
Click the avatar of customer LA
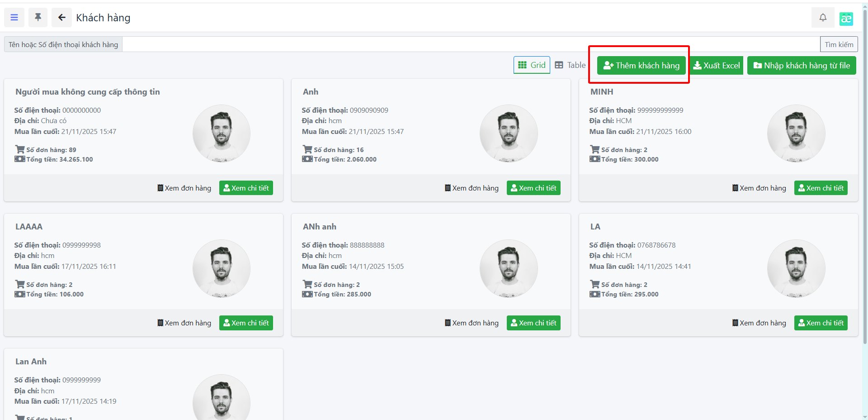point(796,268)
